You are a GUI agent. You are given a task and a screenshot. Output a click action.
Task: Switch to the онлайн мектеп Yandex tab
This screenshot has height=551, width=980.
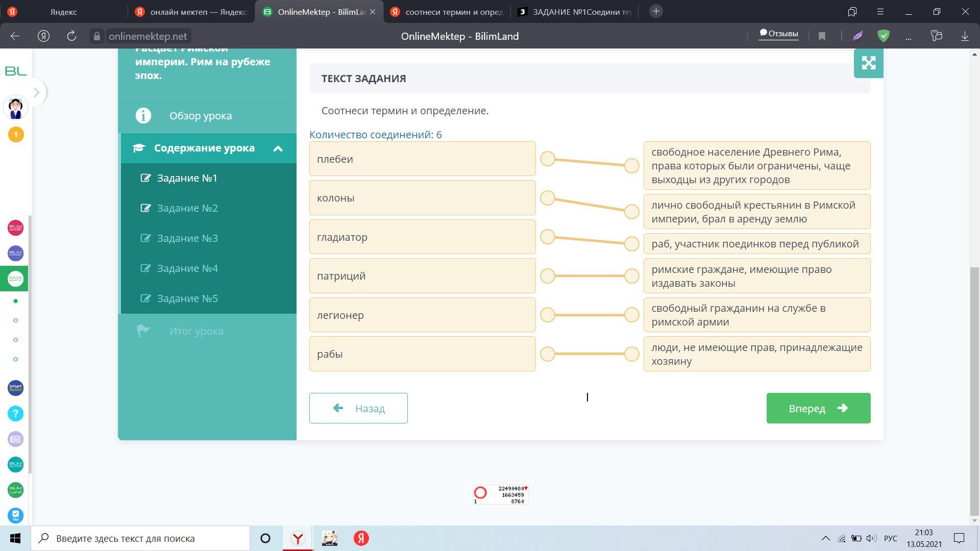click(x=191, y=12)
